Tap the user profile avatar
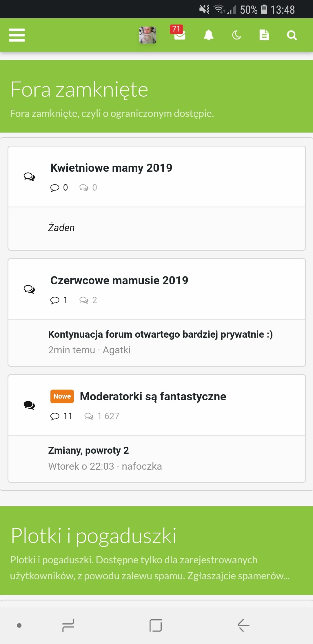 coord(148,35)
